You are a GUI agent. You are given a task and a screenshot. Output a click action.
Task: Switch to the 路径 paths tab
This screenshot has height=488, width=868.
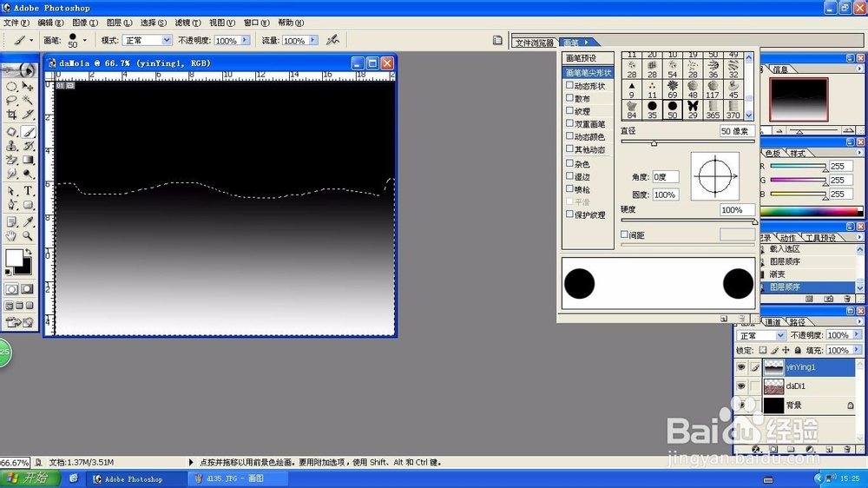point(797,322)
